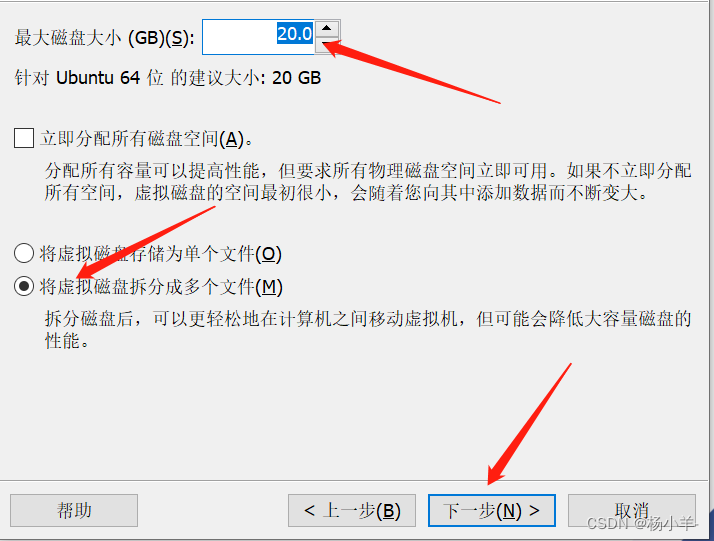The width and height of the screenshot is (714, 541).
Task: Enable 立即分配所有磁盘空间 checkbox
Action: point(24,138)
